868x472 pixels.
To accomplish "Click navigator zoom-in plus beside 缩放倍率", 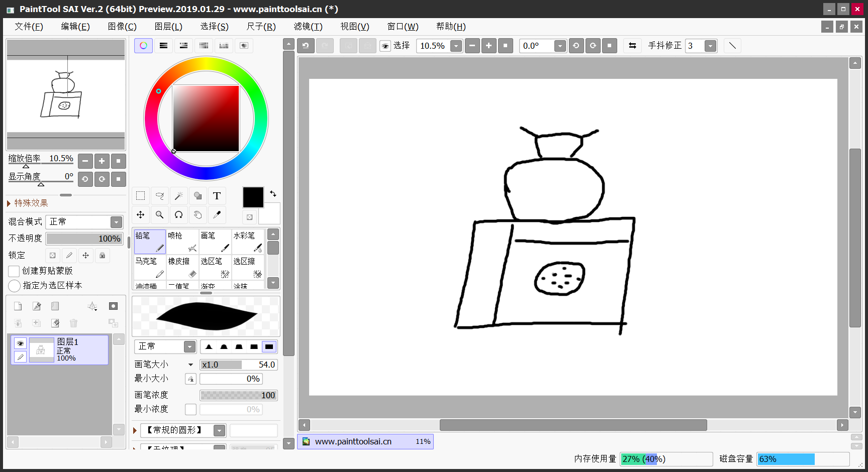I will coord(102,161).
